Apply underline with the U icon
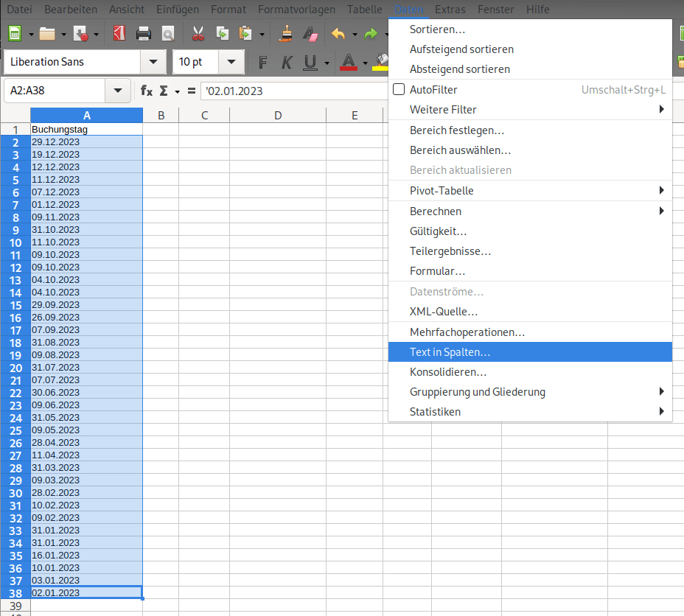Image resolution: width=684 pixels, height=616 pixels. tap(310, 63)
